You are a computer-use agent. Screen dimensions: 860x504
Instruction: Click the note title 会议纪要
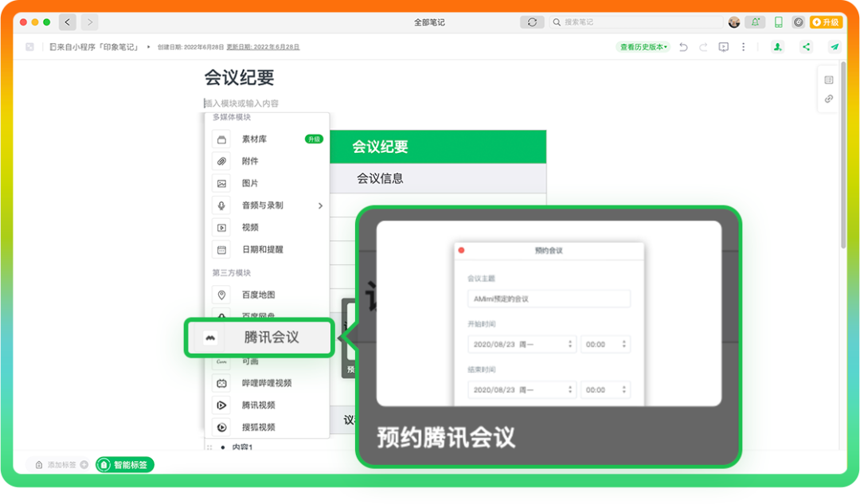(x=239, y=77)
